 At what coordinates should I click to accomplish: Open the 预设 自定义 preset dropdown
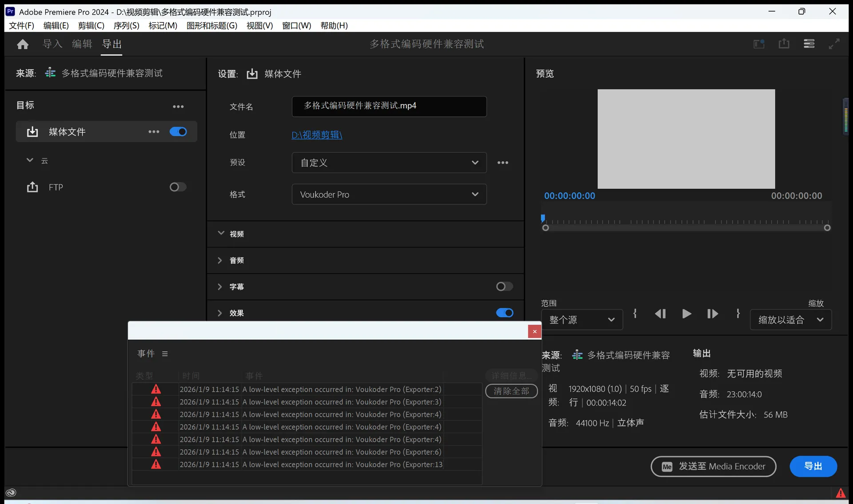[389, 163]
